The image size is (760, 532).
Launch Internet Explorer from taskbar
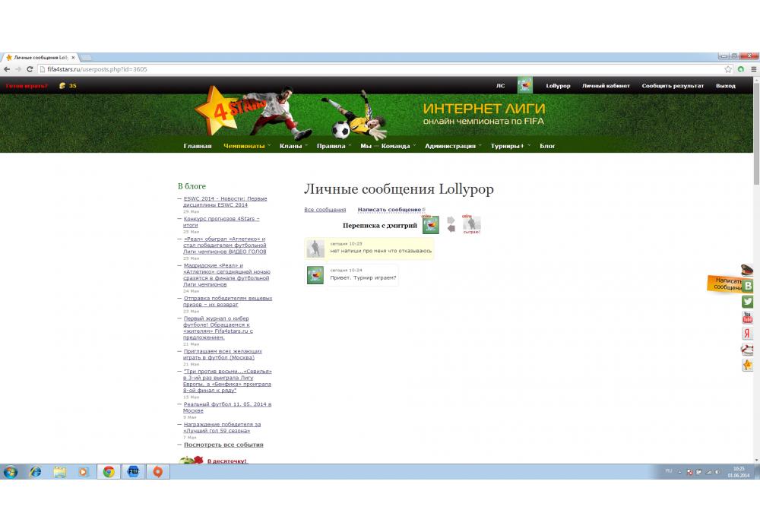tap(36, 471)
